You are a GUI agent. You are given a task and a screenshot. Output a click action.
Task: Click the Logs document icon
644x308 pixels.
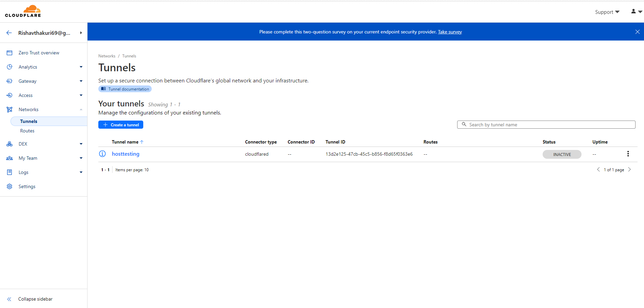(9, 172)
